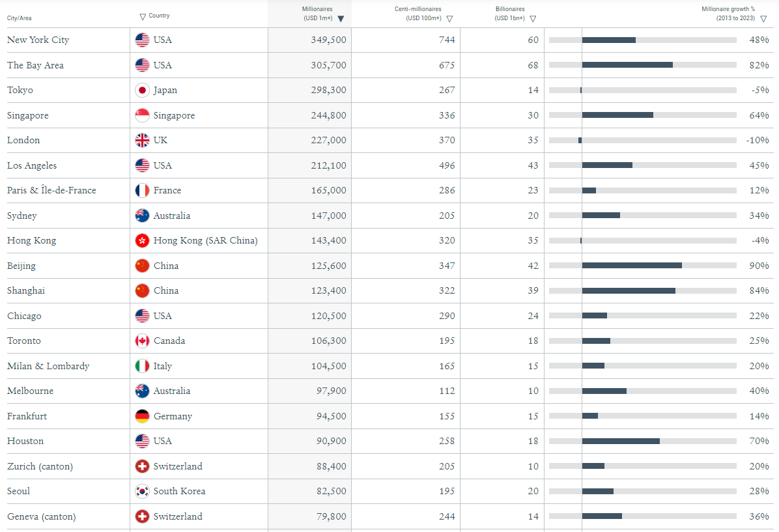Click the Switzerland flag next to Geneva (canton)

[x=142, y=516]
